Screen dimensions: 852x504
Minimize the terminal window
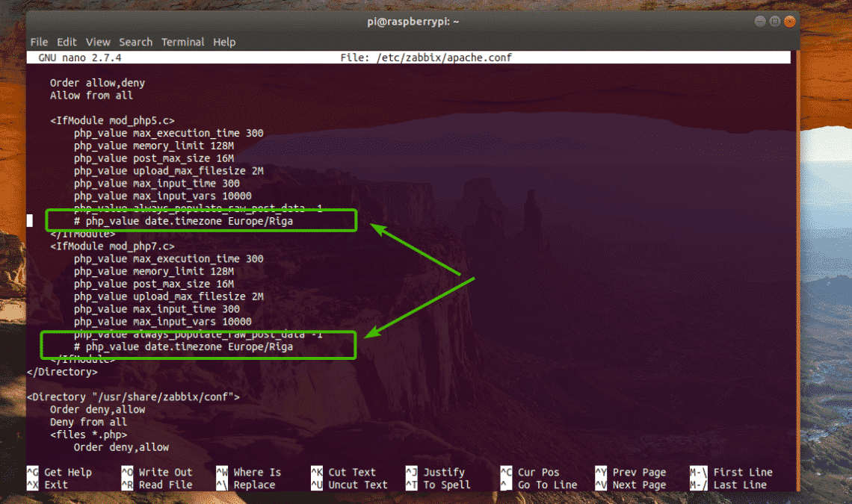pos(759,21)
